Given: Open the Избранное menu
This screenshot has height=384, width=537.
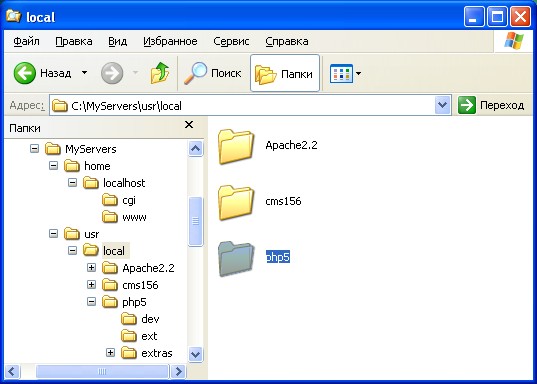Looking at the screenshot, I should pos(170,41).
